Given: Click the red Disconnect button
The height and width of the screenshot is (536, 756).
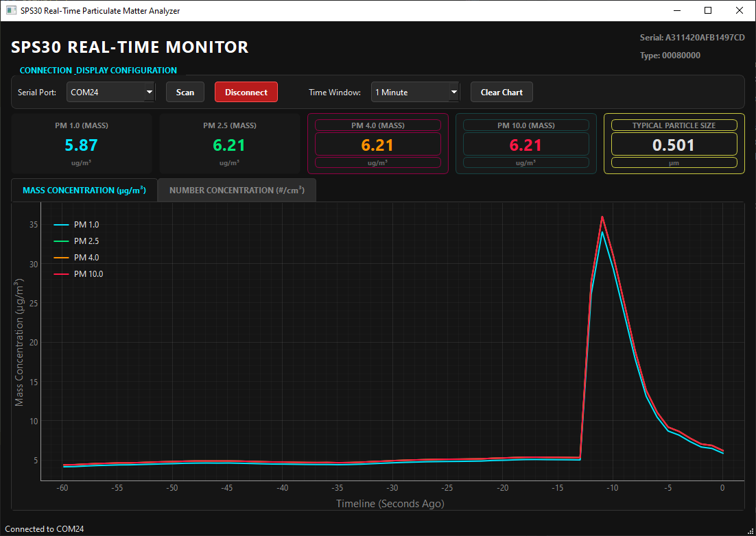Looking at the screenshot, I should pyautogui.click(x=246, y=92).
